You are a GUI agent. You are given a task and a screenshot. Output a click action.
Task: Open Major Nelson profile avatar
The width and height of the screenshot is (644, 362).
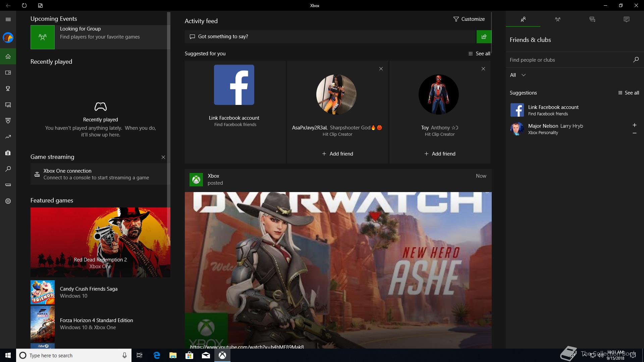coord(517,129)
